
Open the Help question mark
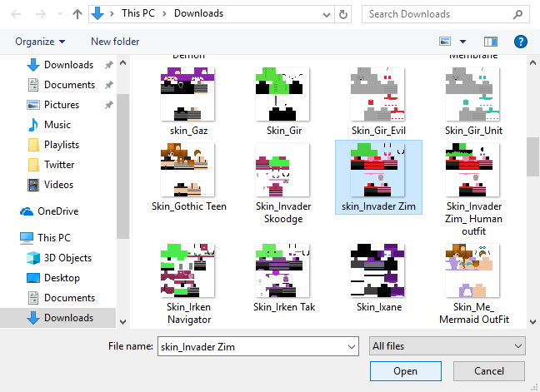520,42
